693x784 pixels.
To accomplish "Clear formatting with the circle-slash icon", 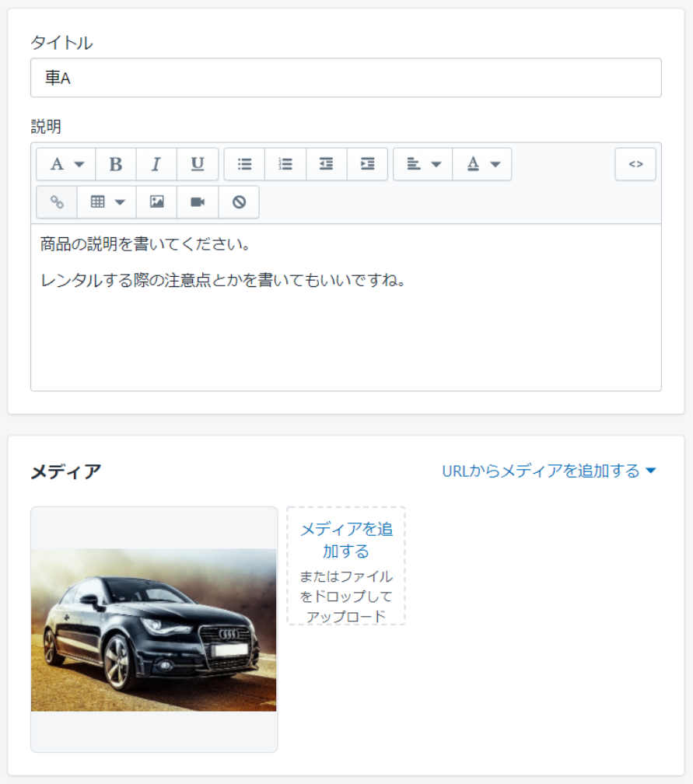I will pos(239,202).
